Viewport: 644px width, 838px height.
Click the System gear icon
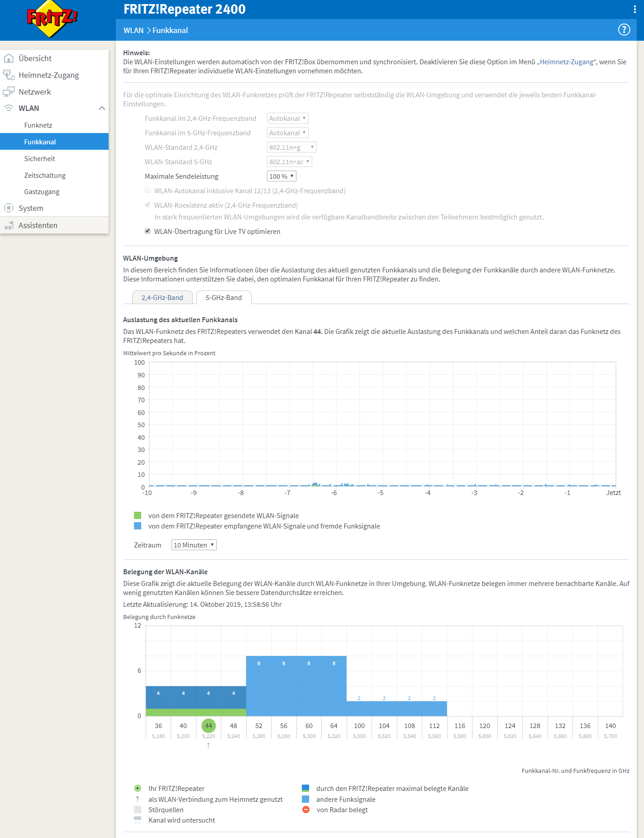[9, 208]
